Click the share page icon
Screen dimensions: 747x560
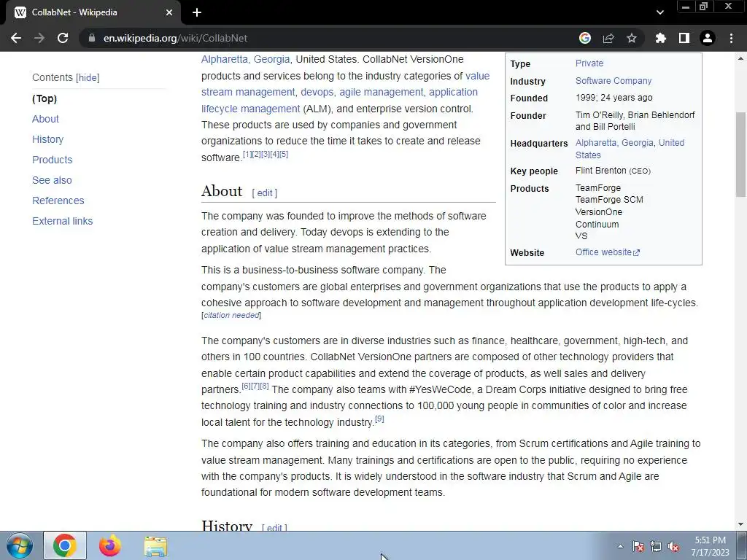coord(608,38)
